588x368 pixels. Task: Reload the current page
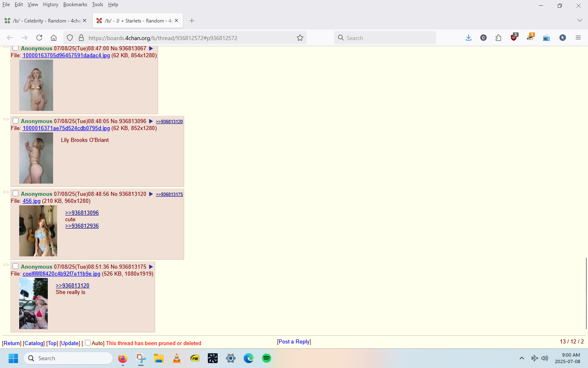(x=39, y=38)
